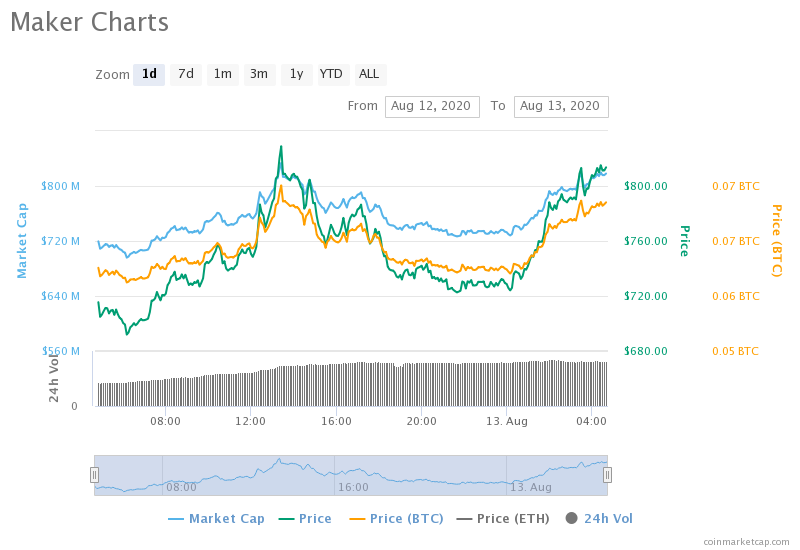Click the 12:00 time axis label
The image size is (800, 550).
251,421
